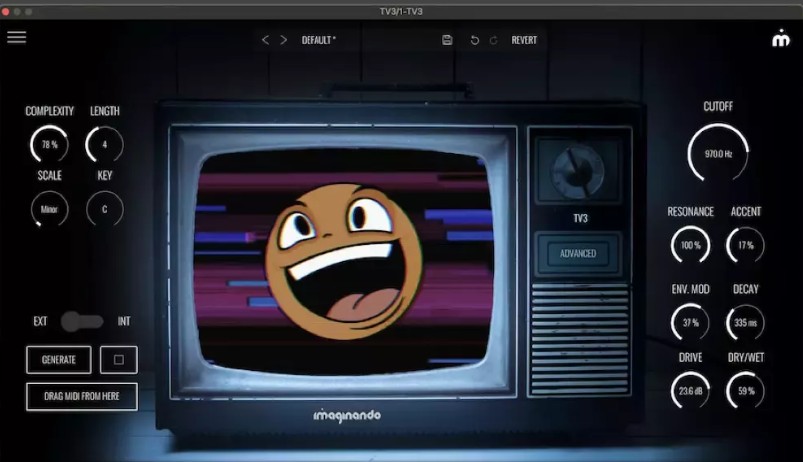
Task: Click the stop square button
Action: [118, 360]
